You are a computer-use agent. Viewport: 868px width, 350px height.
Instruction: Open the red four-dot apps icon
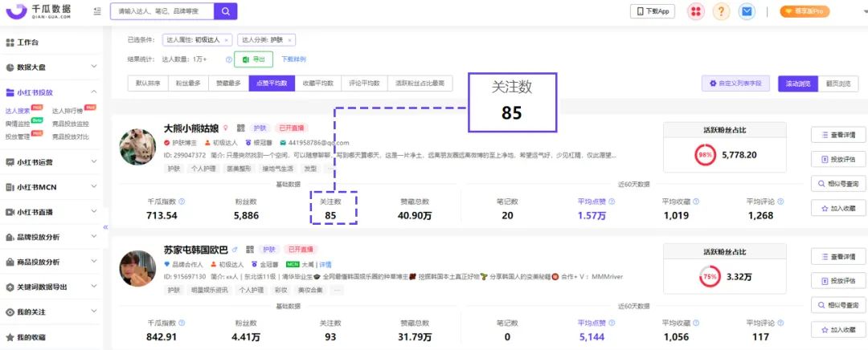(696, 11)
